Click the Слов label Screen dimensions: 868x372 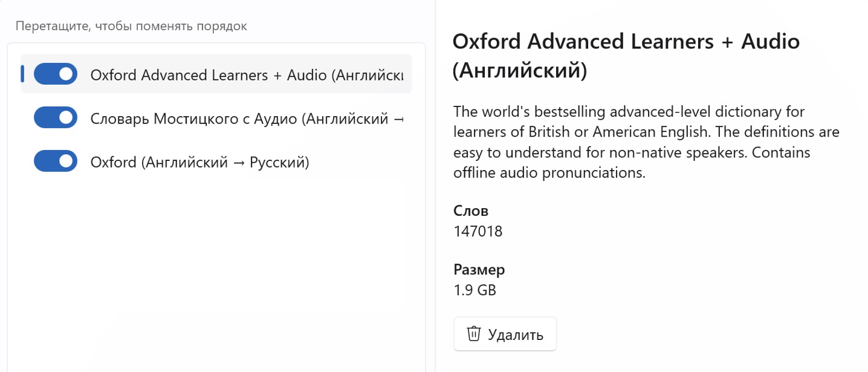tap(471, 211)
